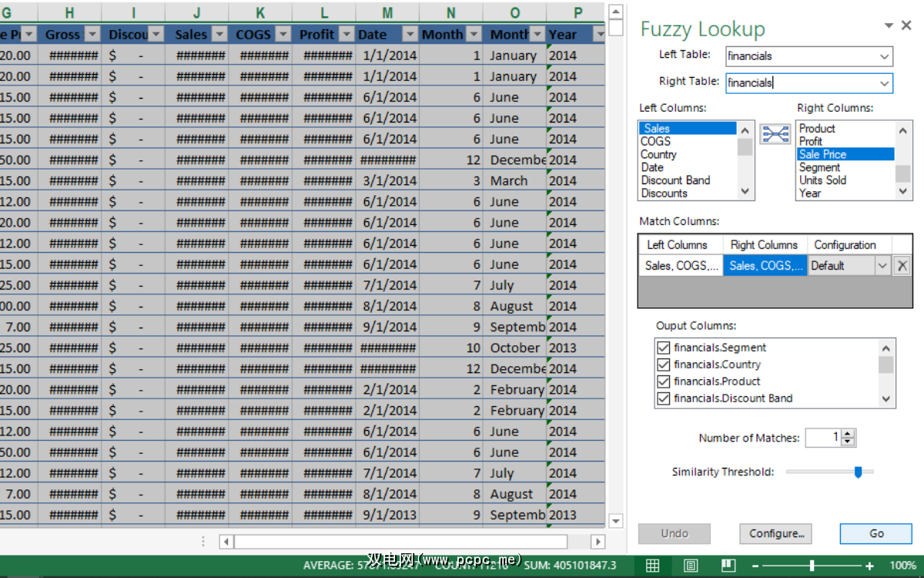Expand the Configuration Default dropdown
The width and height of the screenshot is (924, 578).
(882, 266)
